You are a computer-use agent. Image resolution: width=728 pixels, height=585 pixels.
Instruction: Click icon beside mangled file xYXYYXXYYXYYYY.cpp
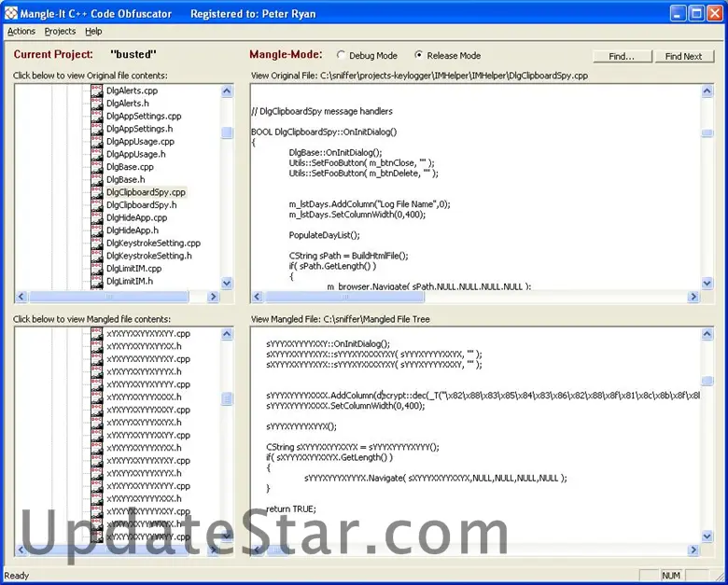tap(96, 384)
